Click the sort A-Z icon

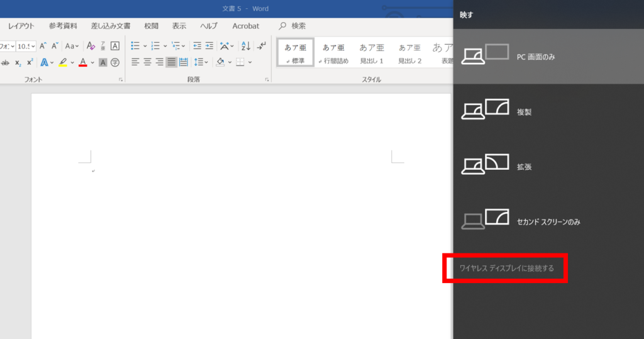click(246, 46)
